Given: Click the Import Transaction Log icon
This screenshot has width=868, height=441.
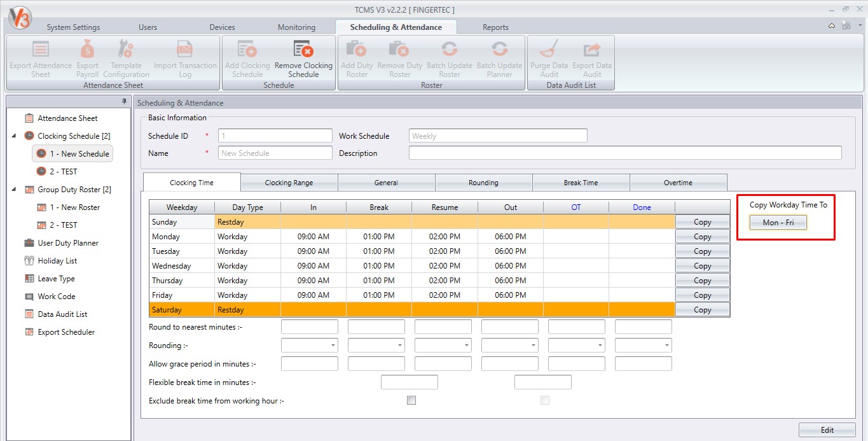Looking at the screenshot, I should point(185,50).
